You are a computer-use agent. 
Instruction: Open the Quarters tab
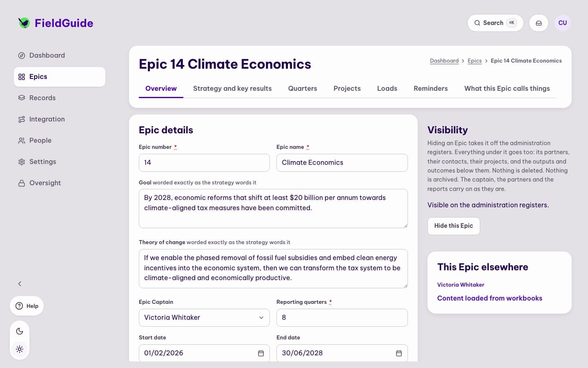pyautogui.click(x=303, y=89)
